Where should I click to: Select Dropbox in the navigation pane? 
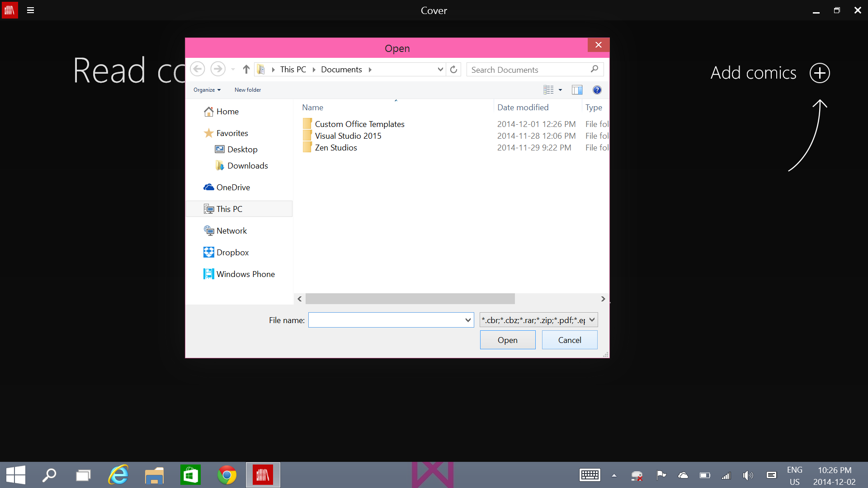pyautogui.click(x=232, y=252)
